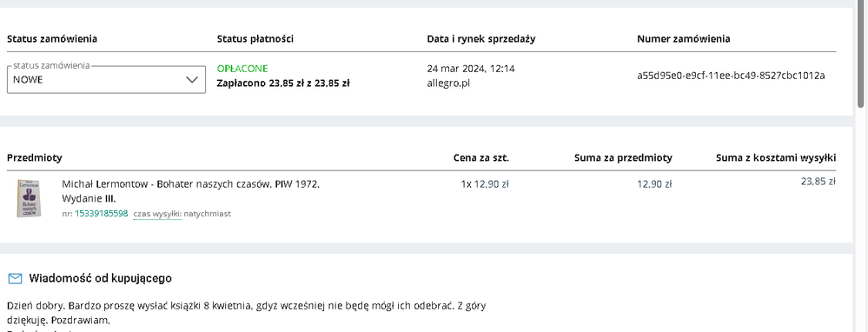Click the OPŁACONE payment status label

[242, 69]
